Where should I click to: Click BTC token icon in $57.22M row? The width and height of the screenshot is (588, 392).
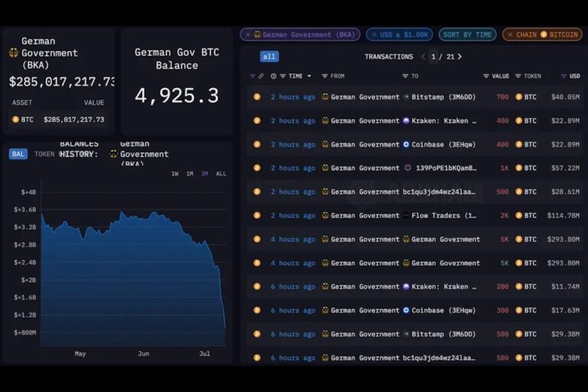(518, 168)
